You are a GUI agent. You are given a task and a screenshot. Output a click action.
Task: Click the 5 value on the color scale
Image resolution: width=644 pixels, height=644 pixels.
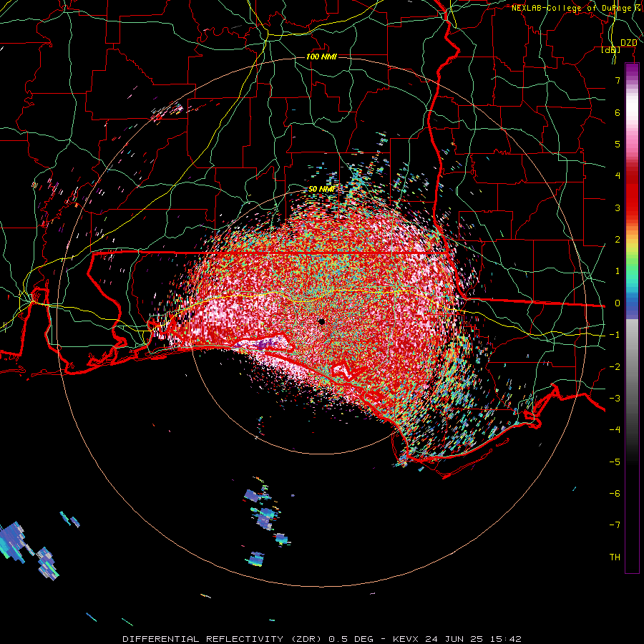tap(618, 144)
